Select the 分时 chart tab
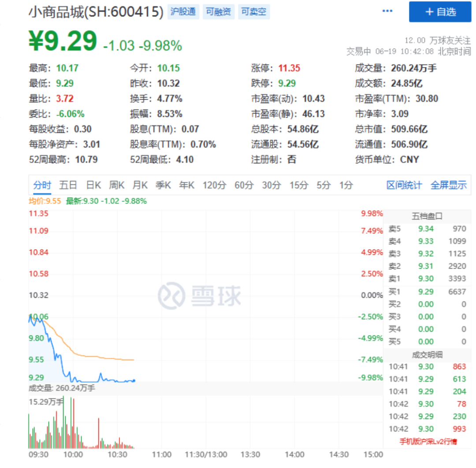Screen dimensions: 476x468 [42, 185]
